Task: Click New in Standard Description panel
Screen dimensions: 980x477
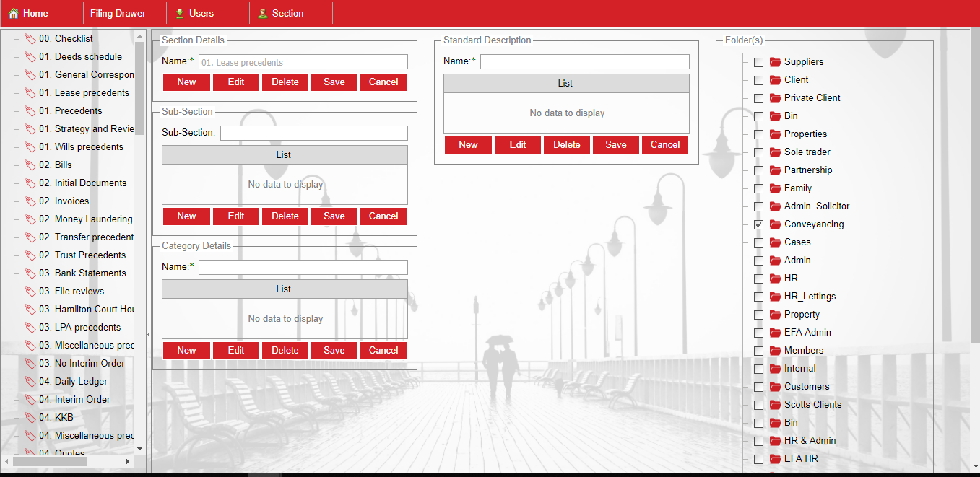Action: point(468,145)
